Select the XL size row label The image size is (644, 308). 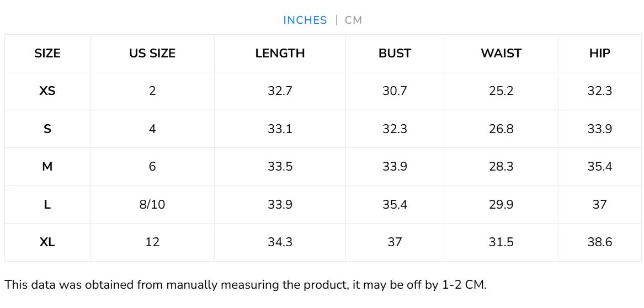47,242
